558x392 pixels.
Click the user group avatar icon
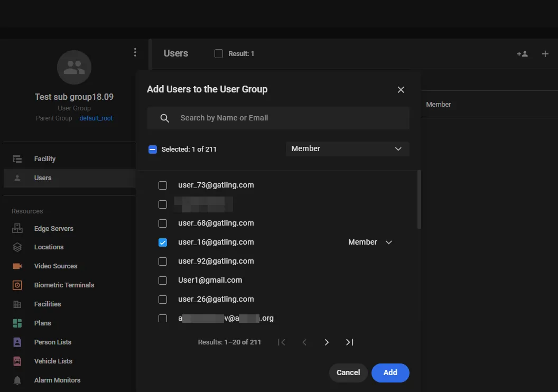74,67
